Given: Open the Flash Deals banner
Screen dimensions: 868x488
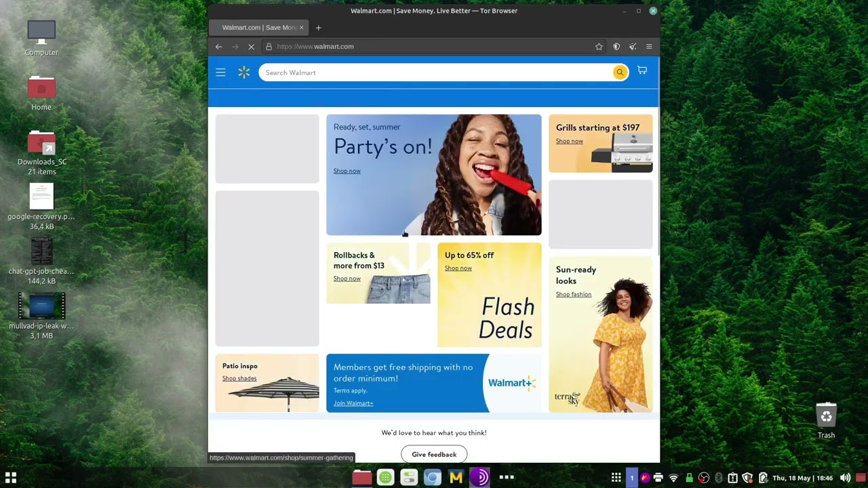Looking at the screenshot, I should click(x=490, y=295).
